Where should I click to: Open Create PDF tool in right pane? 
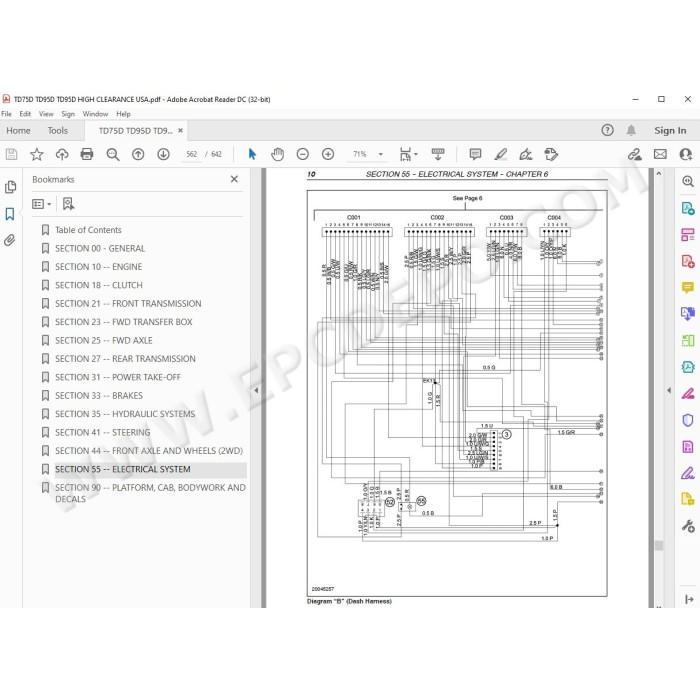tap(688, 260)
